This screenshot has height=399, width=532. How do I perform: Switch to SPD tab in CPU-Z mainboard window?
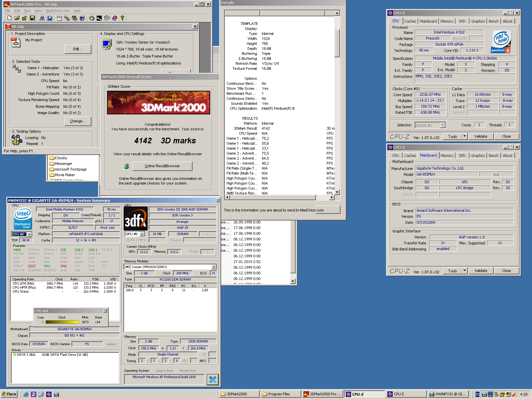pyautogui.click(x=462, y=156)
